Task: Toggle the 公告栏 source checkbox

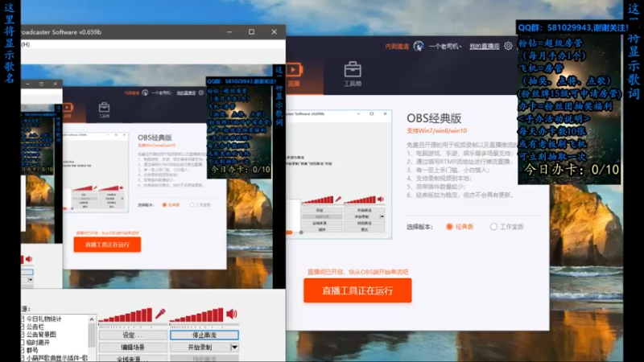Action: tap(23, 327)
